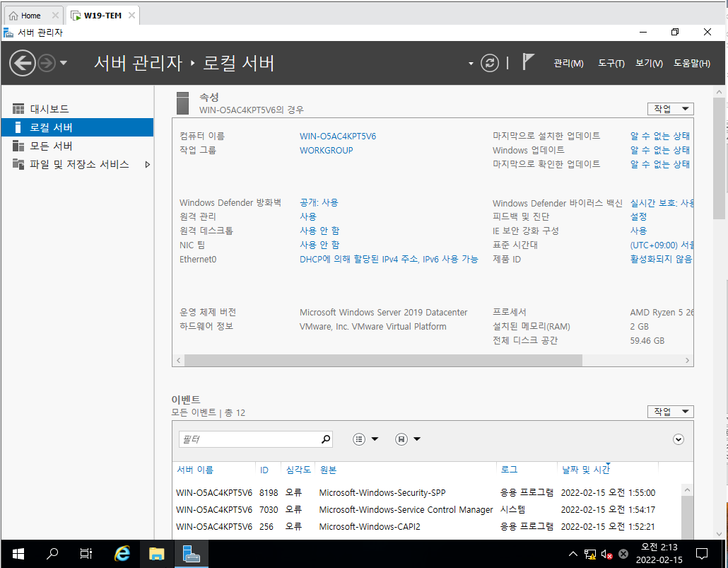
Task: Open the 작업 dropdown in properties section
Action: [x=671, y=109]
